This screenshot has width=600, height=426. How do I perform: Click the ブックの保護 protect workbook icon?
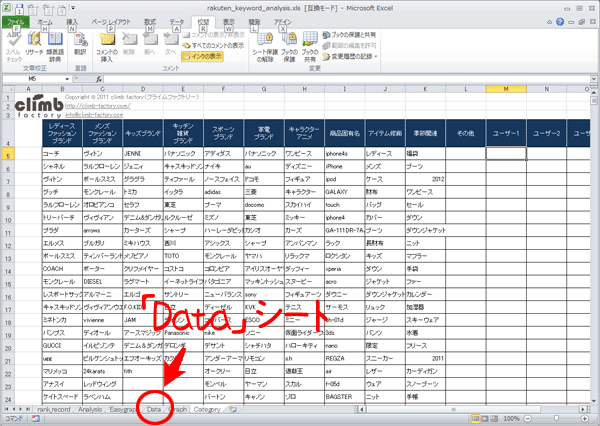[289, 47]
